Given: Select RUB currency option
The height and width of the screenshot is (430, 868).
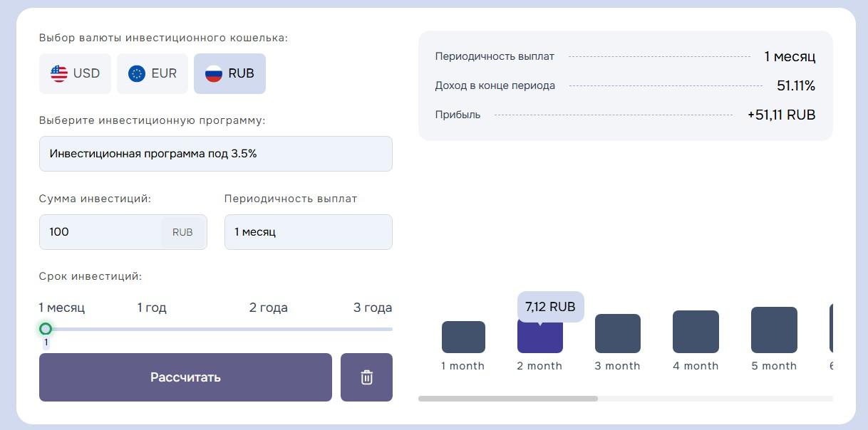Looking at the screenshot, I should pos(229,73).
